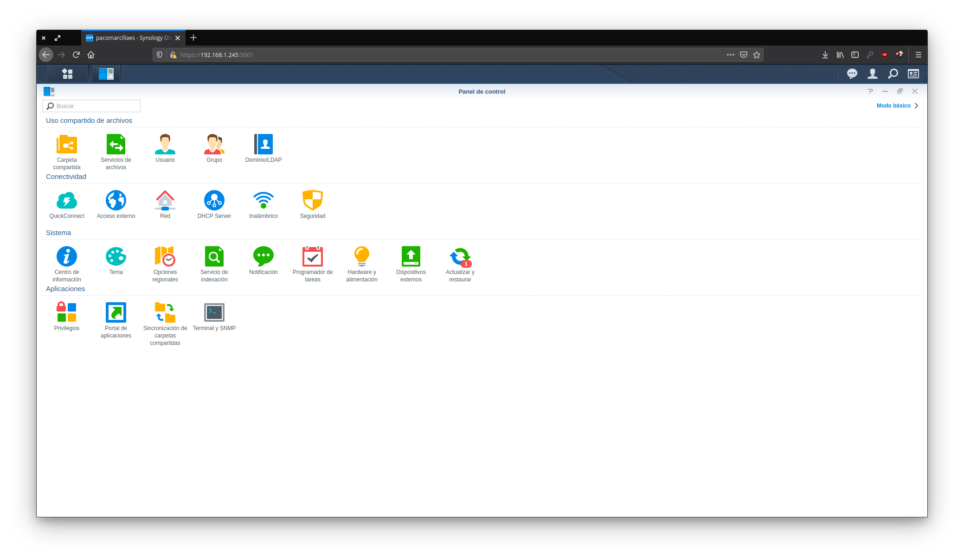
Task: Select the pacomarcillaes Synology browser tab
Action: coord(133,38)
